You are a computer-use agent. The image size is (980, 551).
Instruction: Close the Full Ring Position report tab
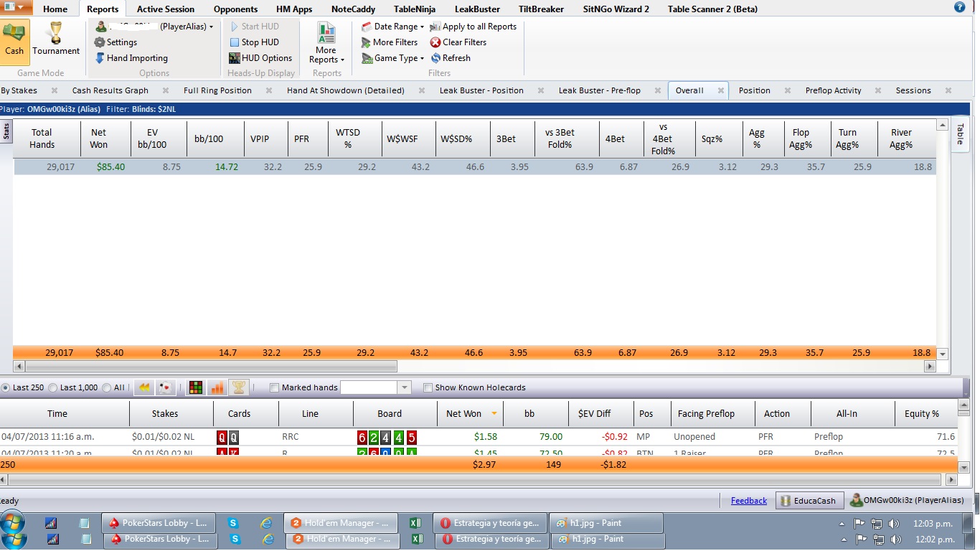tap(269, 90)
